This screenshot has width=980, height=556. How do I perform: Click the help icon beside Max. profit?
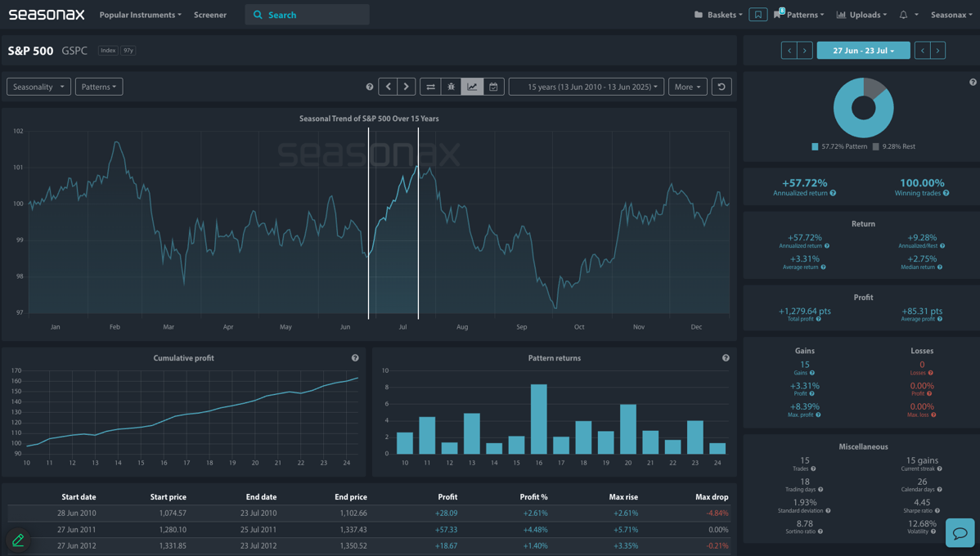tap(818, 415)
